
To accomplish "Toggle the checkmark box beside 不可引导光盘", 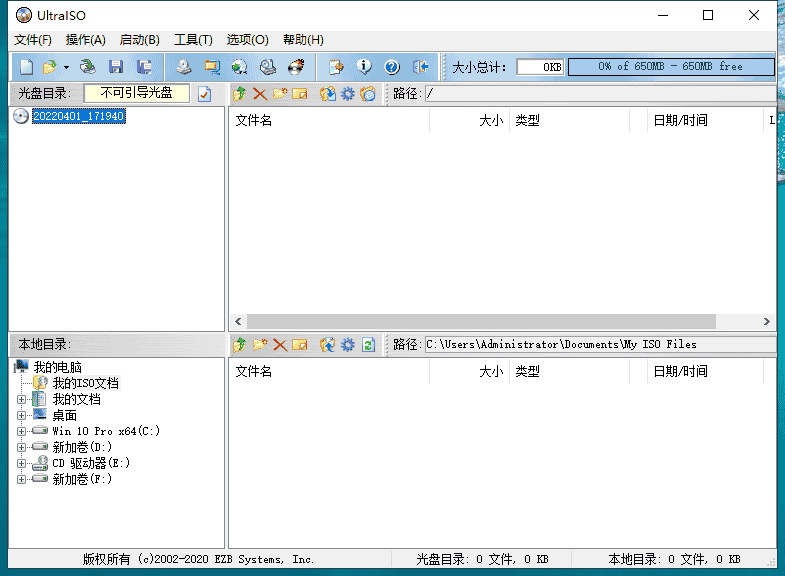I will (205, 94).
